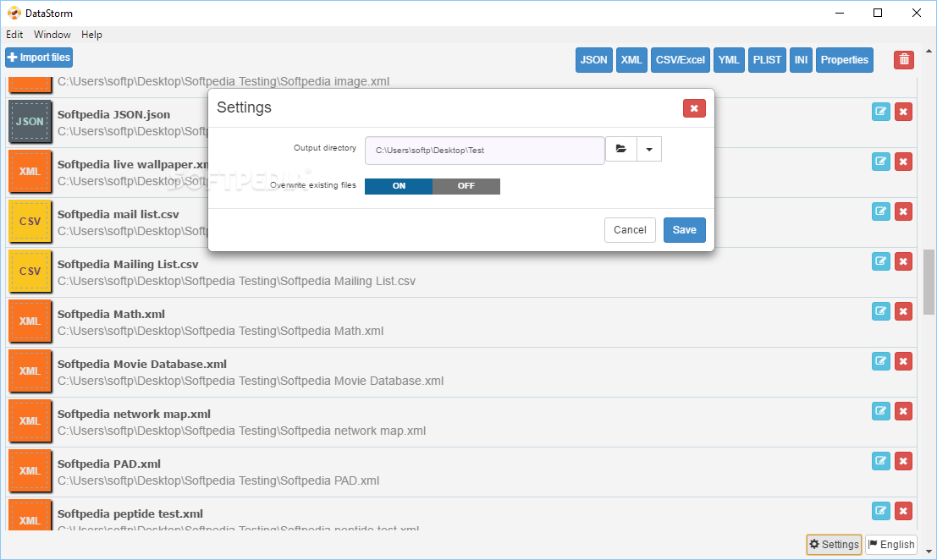This screenshot has height=560, width=937.
Task: Expand the output directory dropdown arrow
Action: point(649,150)
